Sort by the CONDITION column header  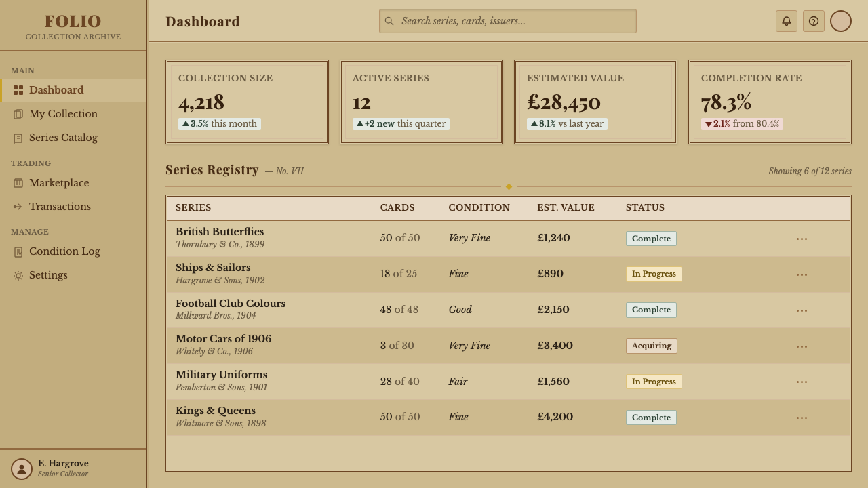[x=479, y=207]
